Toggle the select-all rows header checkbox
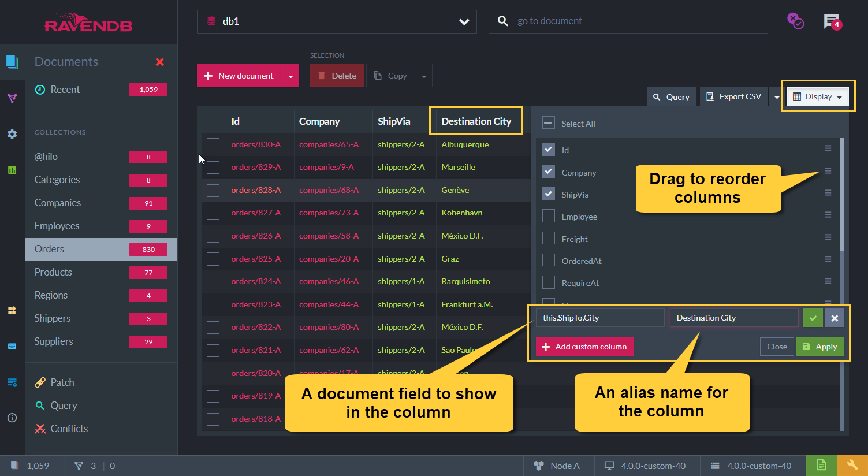 coord(213,121)
